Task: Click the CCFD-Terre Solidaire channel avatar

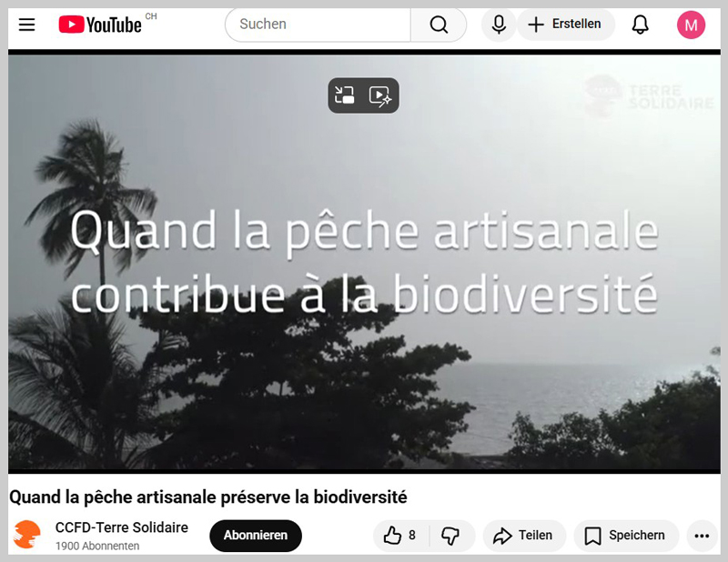Action: click(28, 536)
